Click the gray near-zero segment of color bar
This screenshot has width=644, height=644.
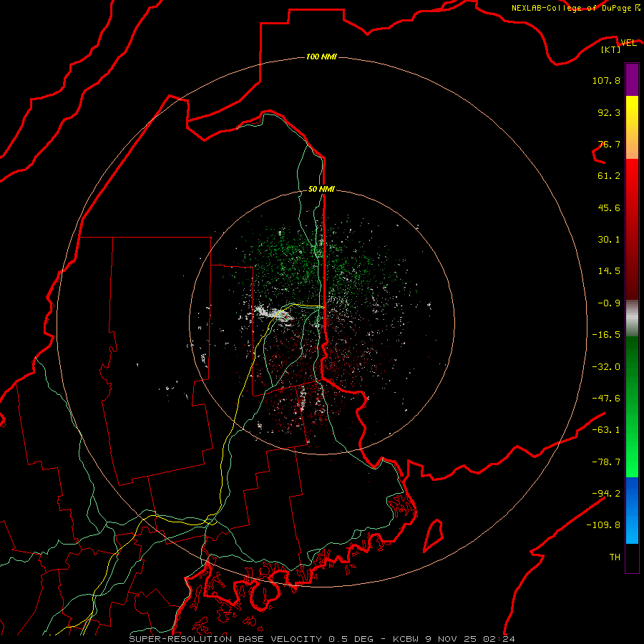(x=632, y=318)
